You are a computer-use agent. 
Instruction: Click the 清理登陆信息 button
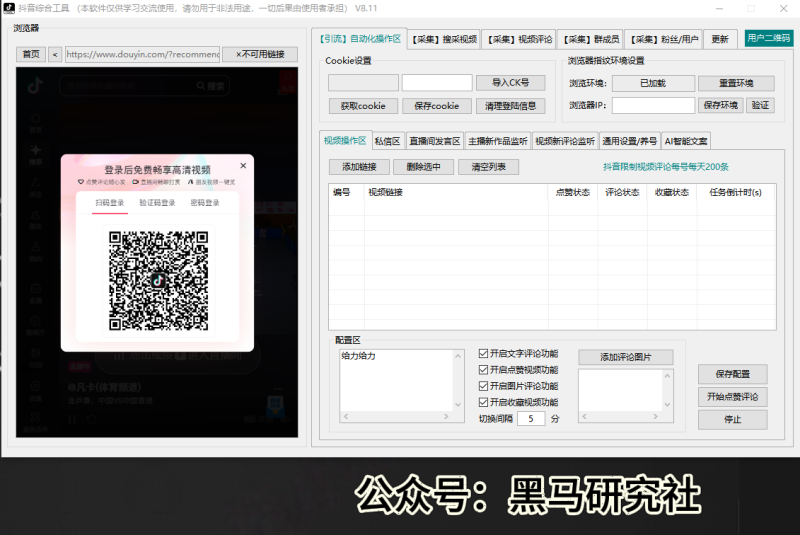pyautogui.click(x=511, y=106)
